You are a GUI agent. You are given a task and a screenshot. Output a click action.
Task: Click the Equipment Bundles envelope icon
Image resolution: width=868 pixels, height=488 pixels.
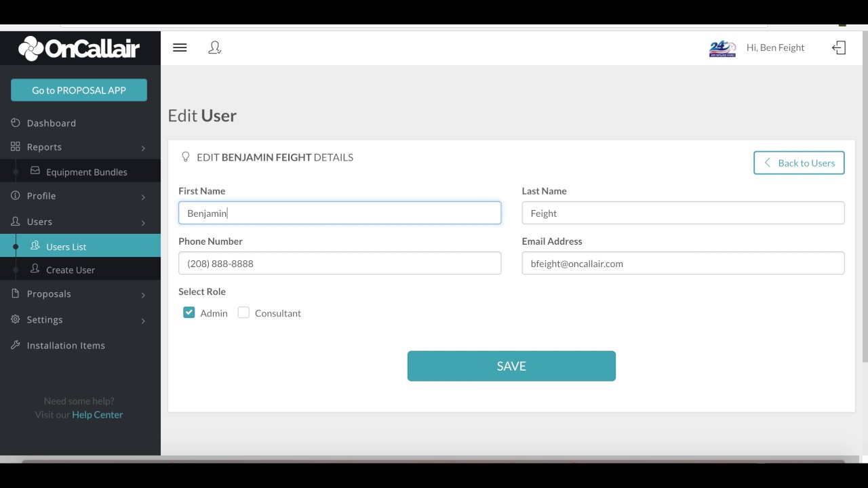tap(35, 171)
